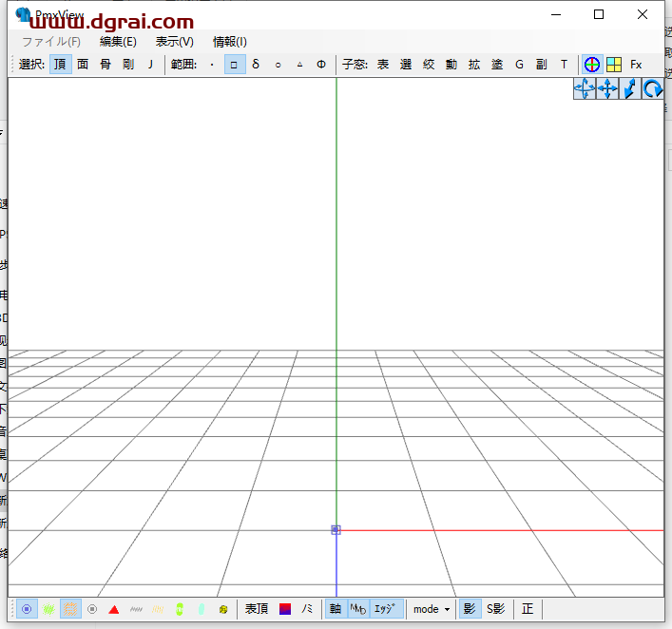Toggle bone selection 骨
This screenshot has height=629, width=672.
(106, 65)
